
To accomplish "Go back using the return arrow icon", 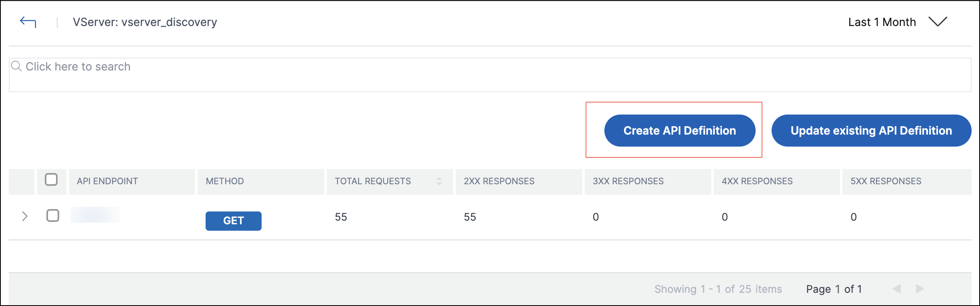I will coord(28,22).
